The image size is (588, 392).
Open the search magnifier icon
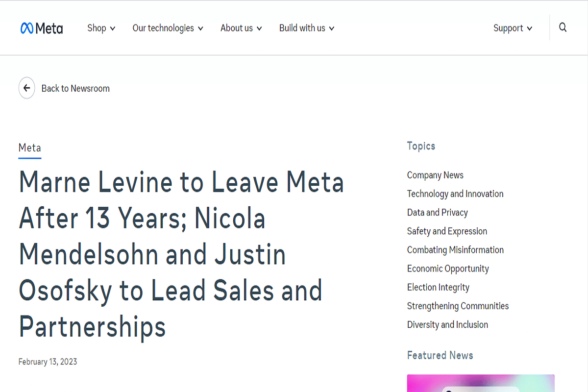pyautogui.click(x=563, y=28)
